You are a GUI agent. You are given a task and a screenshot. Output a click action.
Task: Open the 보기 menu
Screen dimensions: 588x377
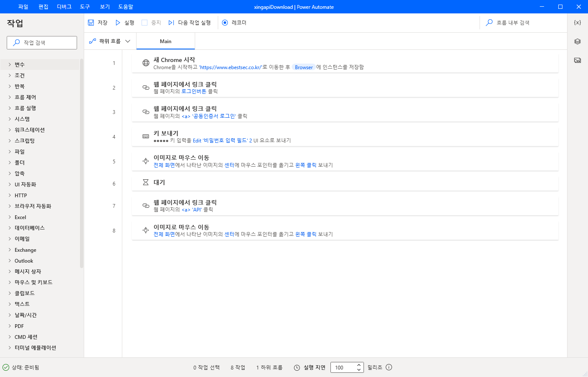(x=105, y=7)
